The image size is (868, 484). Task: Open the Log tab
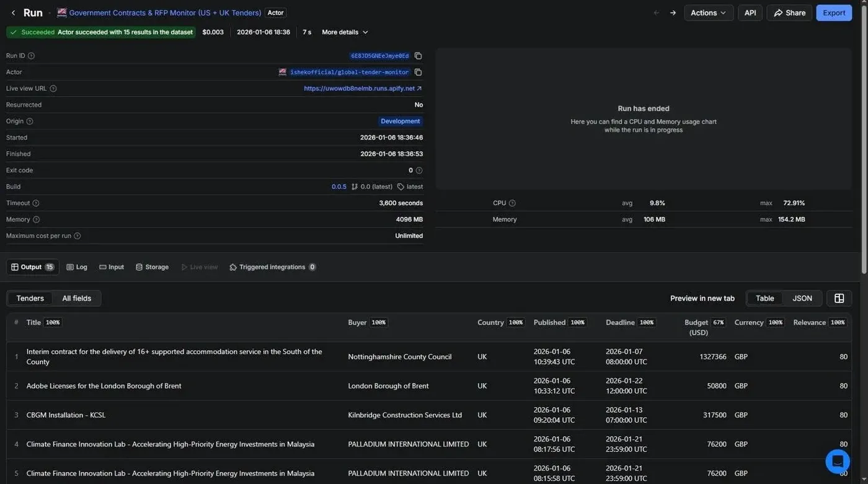77,267
